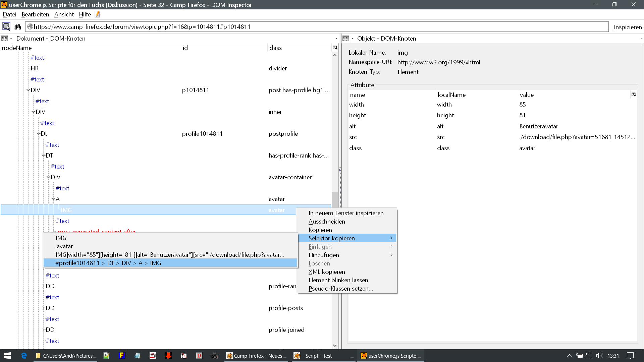Collapse the DL profile1014811 node
The height and width of the screenshot is (362, 644).
pos(38,134)
